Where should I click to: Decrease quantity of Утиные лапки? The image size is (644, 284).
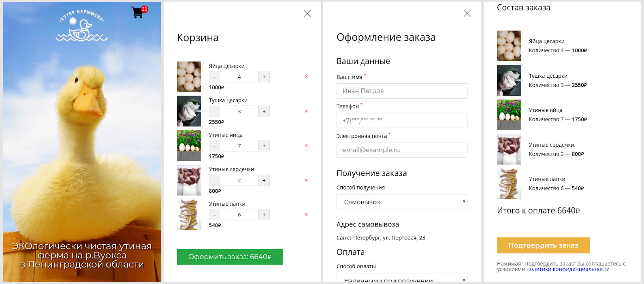pyautogui.click(x=215, y=215)
